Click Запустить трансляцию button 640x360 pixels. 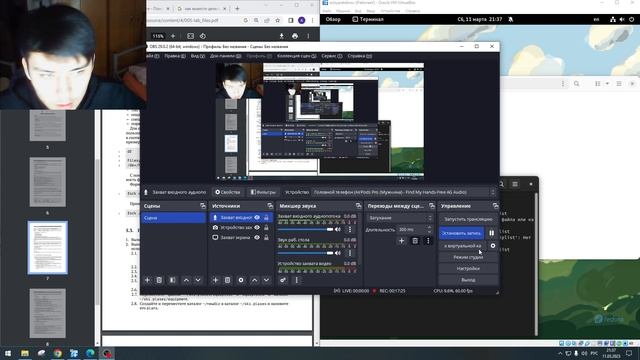(x=468, y=219)
